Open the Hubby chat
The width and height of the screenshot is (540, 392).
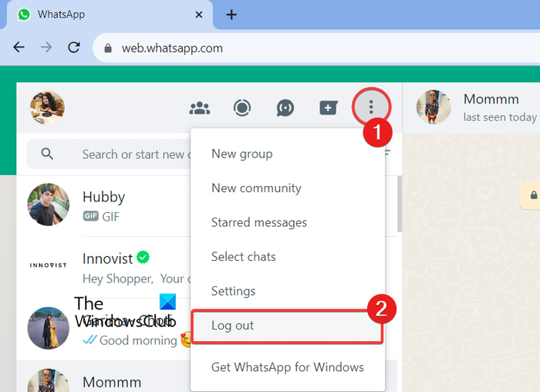tap(103, 206)
